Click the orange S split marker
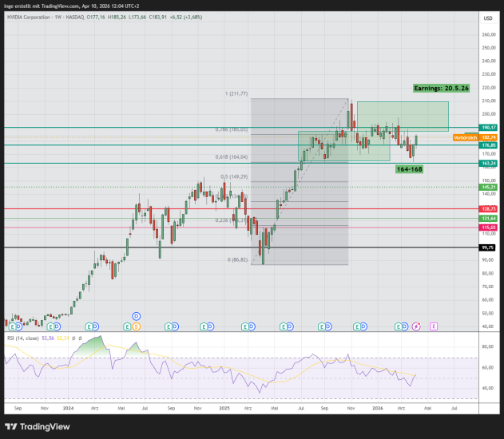The width and height of the screenshot is (504, 439). 136,326
